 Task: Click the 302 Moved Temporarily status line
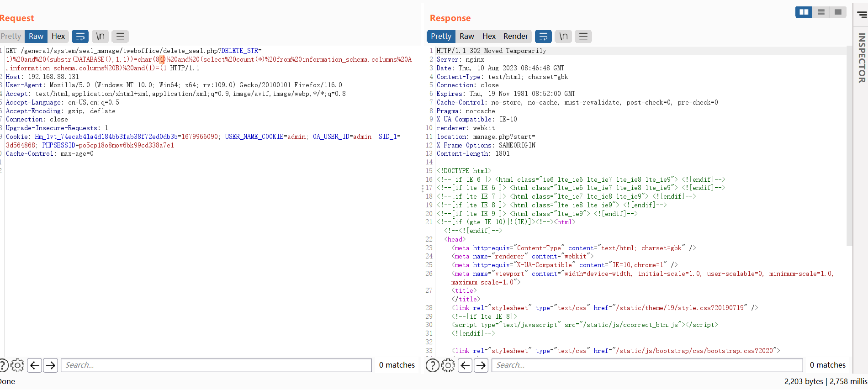click(491, 51)
